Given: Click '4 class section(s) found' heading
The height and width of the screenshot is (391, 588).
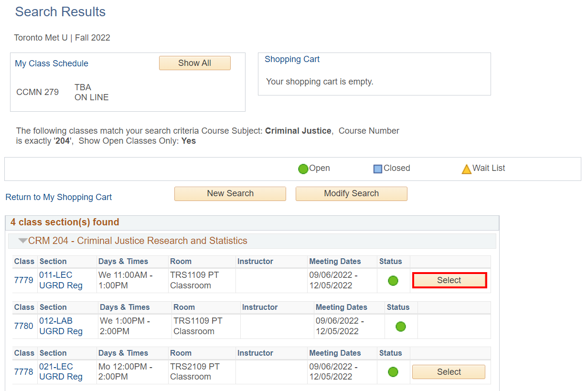Looking at the screenshot, I should (x=65, y=222).
